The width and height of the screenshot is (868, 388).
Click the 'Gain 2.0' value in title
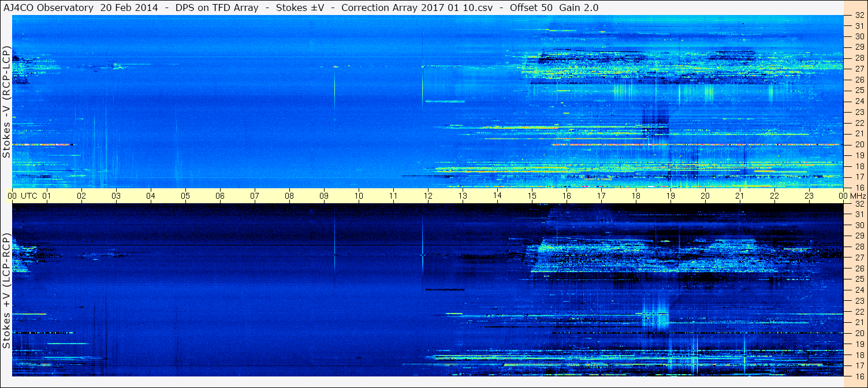click(579, 8)
